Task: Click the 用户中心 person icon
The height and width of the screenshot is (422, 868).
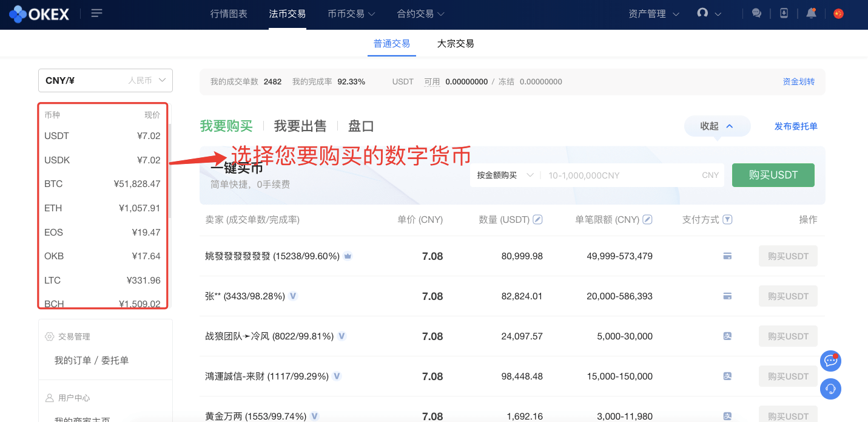Action: (x=50, y=398)
